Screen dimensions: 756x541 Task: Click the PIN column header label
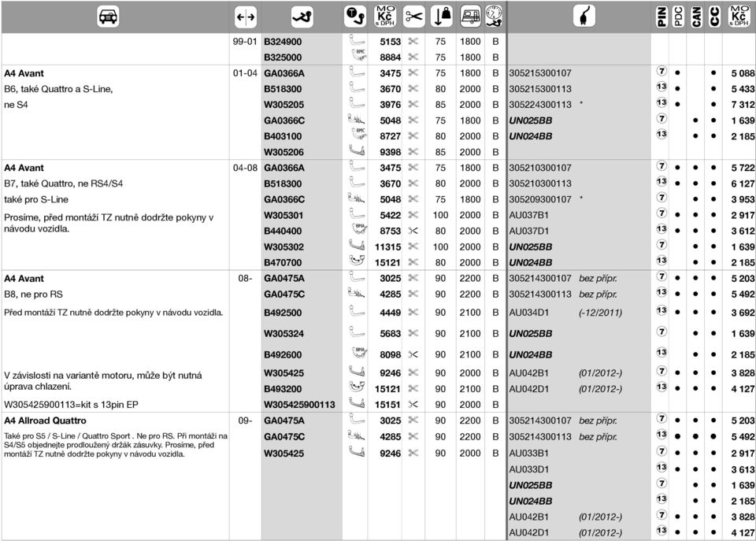(x=661, y=17)
